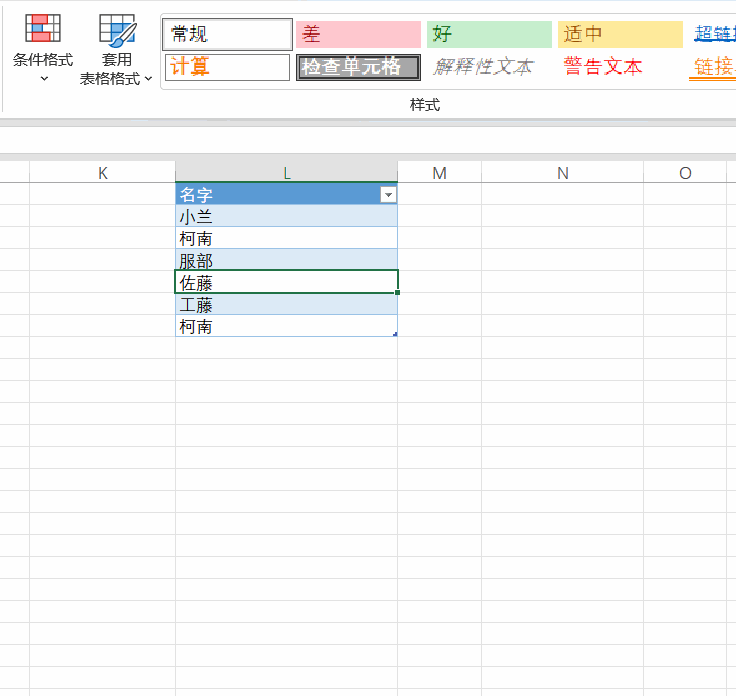736x696 pixels.
Task: Select column L header
Action: pos(286,173)
